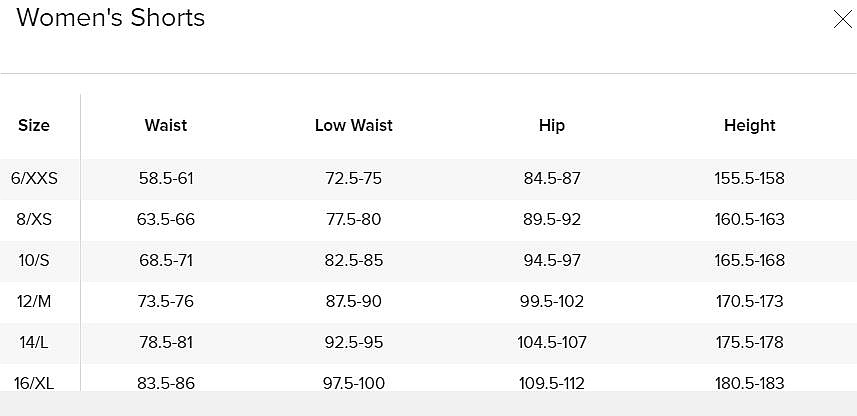
Task: Click hip value 104.5-107
Action: tap(552, 342)
